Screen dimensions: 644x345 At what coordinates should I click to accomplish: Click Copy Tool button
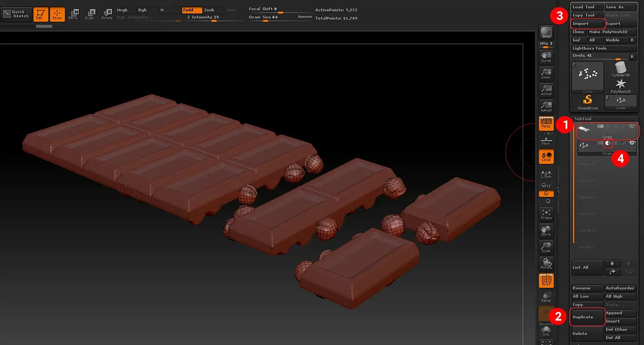tap(587, 15)
